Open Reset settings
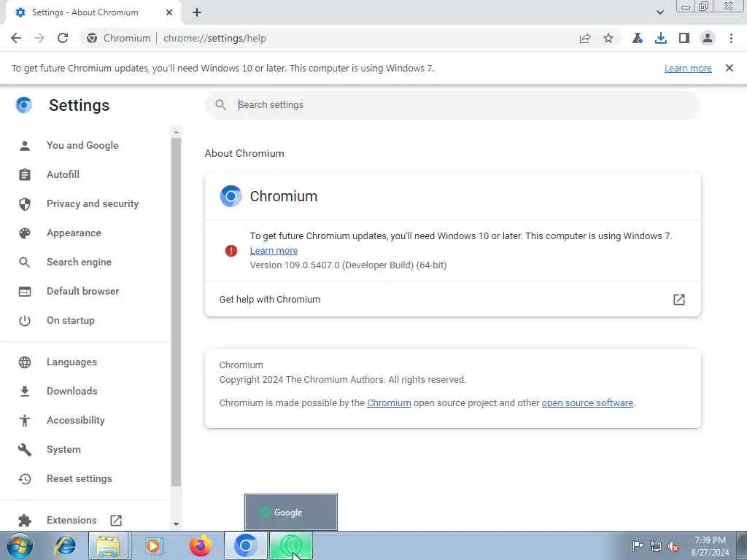Image resolution: width=747 pixels, height=560 pixels. click(x=79, y=478)
